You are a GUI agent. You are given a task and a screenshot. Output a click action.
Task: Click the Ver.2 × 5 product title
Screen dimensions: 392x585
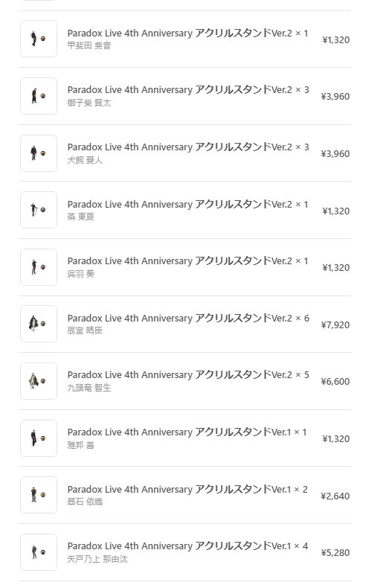(x=188, y=374)
